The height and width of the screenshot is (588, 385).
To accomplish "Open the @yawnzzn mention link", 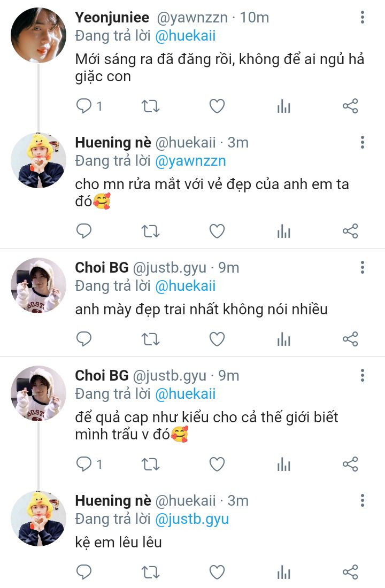I will pyautogui.click(x=190, y=161).
